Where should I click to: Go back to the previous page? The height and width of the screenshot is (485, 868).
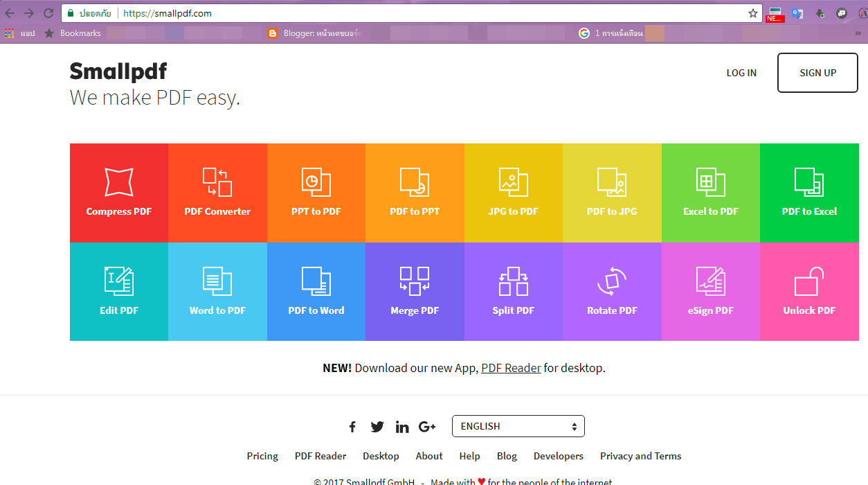pyautogui.click(x=10, y=13)
